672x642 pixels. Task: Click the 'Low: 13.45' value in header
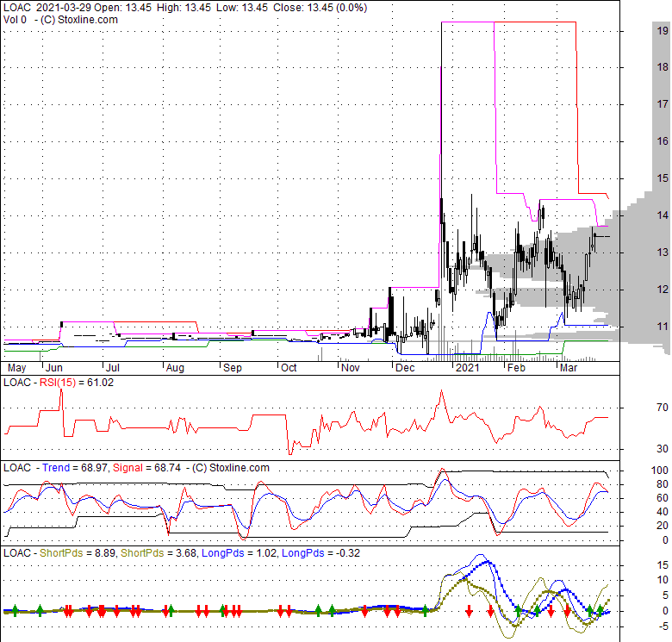pos(242,8)
